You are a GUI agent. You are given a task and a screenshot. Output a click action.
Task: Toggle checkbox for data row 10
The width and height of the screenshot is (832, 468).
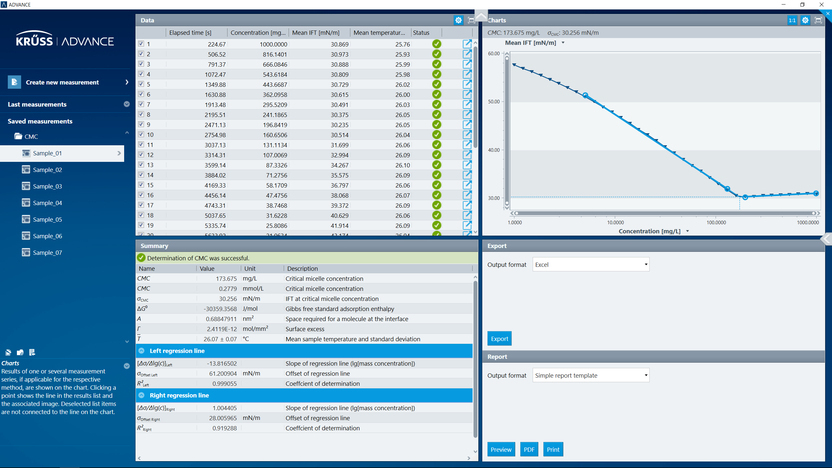[x=141, y=134]
